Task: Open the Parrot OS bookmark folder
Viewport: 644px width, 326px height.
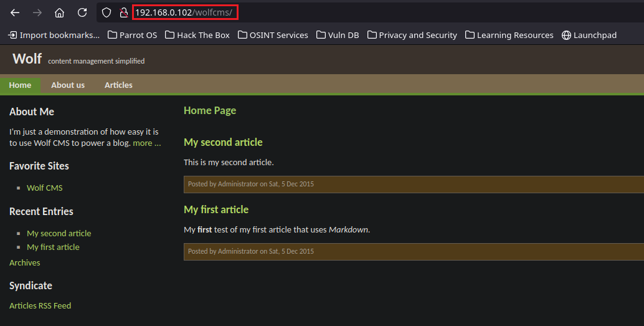Action: pos(132,35)
